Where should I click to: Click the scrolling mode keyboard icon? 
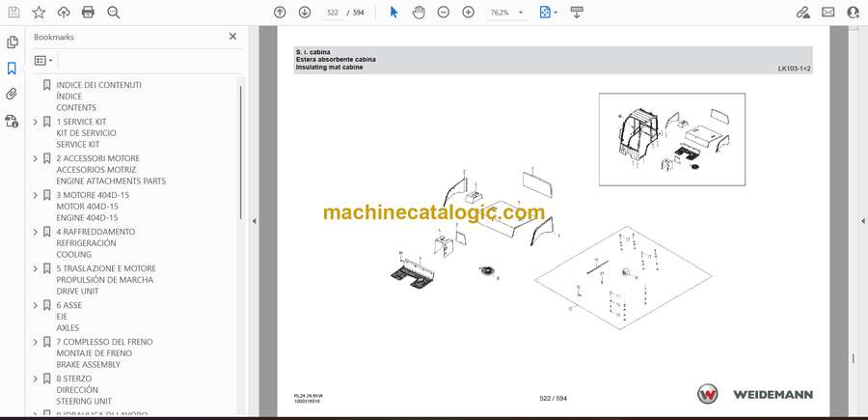[577, 13]
